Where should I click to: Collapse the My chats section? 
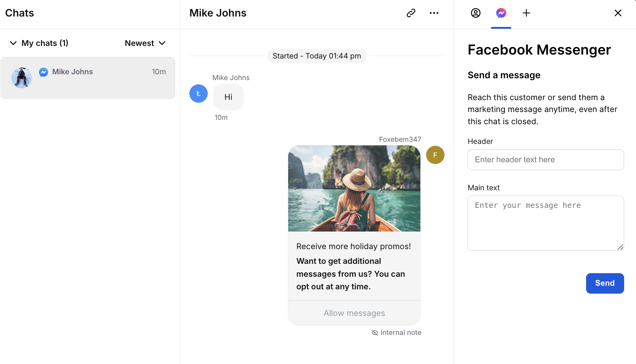click(x=13, y=43)
